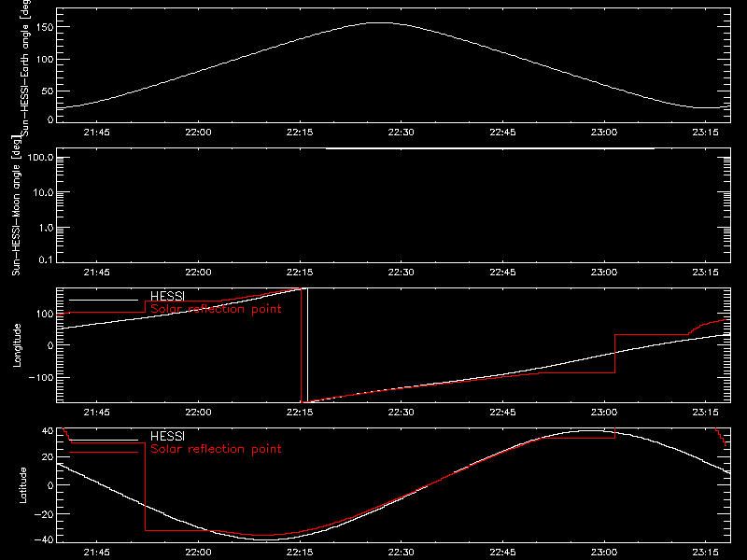Click 22:15 under the Moon angle plot

300,273
